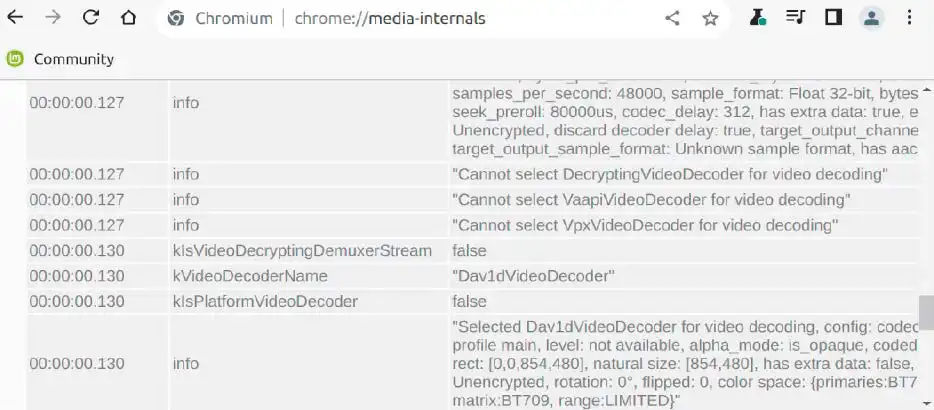The height and width of the screenshot is (410, 934).
Task: Toggle the side panel icon
Action: 832,18
